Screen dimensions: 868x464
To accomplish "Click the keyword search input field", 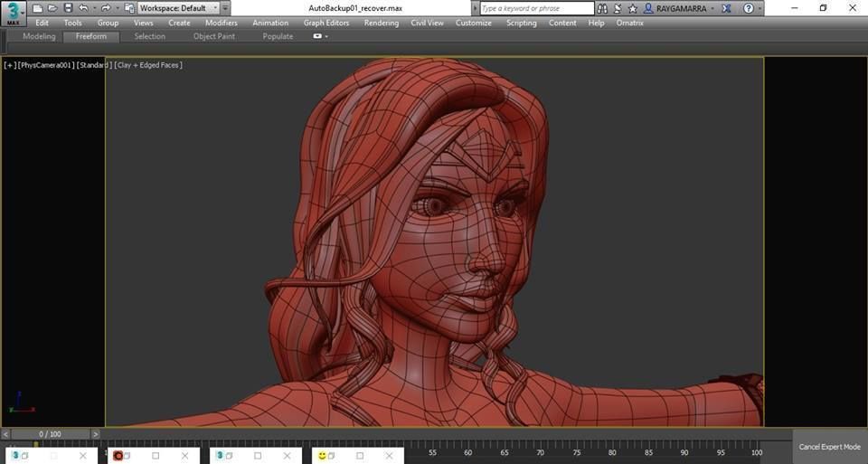I will [x=536, y=8].
